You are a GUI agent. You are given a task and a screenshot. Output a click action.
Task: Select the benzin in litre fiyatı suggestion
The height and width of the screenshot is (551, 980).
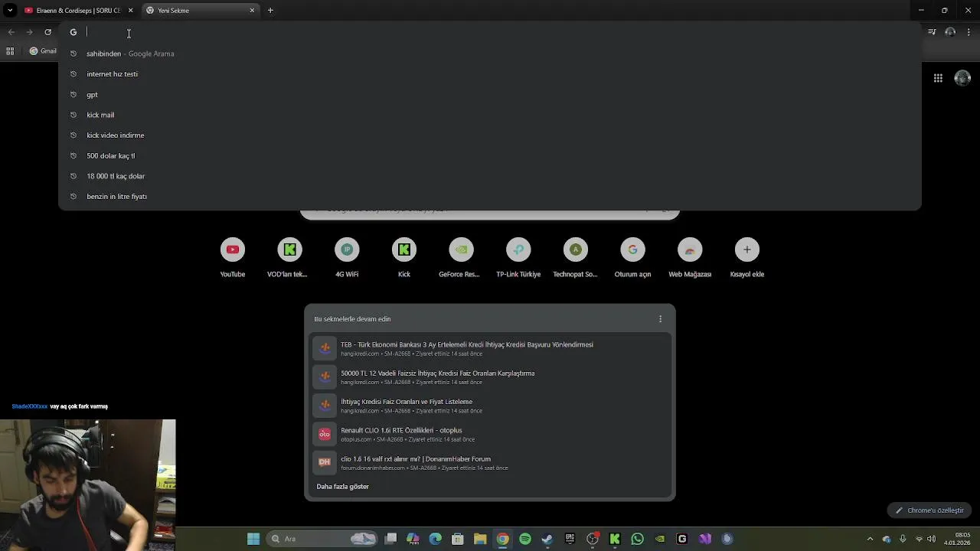(490, 197)
